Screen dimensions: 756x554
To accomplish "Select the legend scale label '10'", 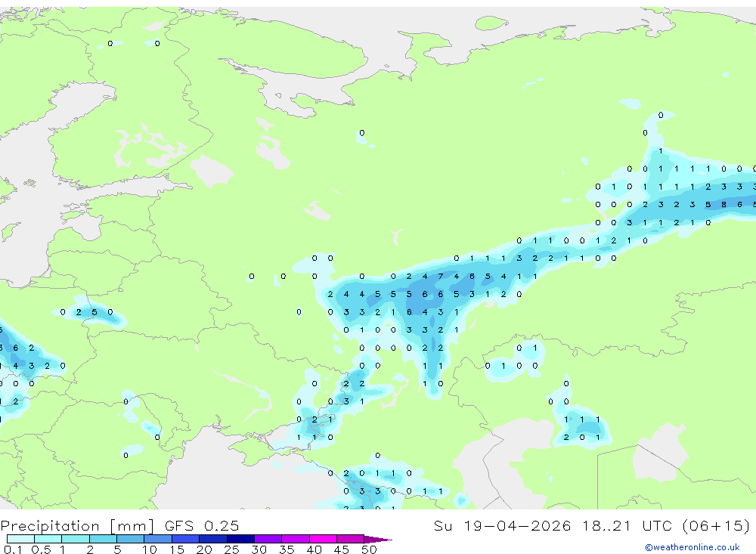I will tap(150, 549).
